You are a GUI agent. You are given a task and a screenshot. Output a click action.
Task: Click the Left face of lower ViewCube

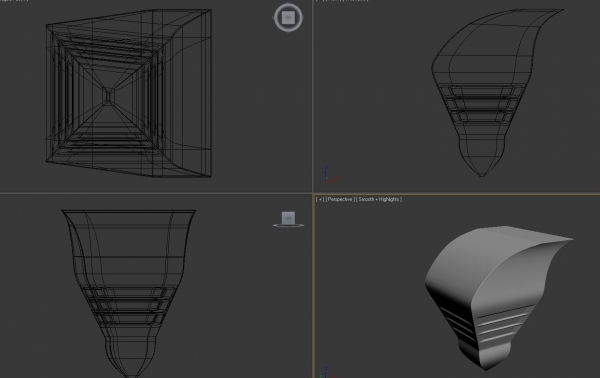(288, 218)
